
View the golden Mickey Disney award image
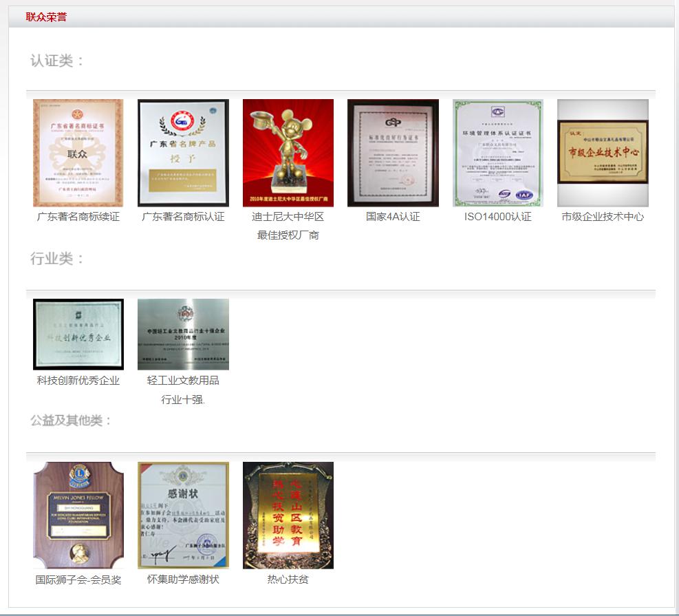click(x=288, y=153)
